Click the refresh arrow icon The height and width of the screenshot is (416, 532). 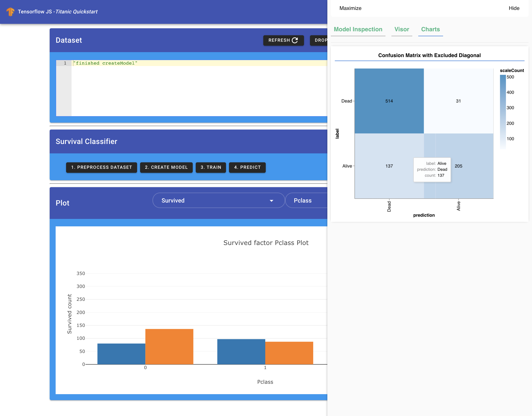[x=295, y=40]
